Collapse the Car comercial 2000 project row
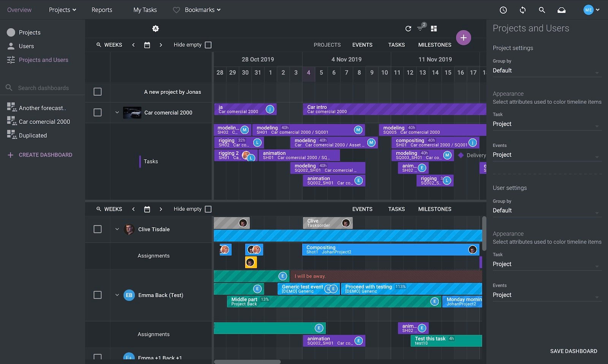This screenshot has height=364, width=608. (117, 112)
